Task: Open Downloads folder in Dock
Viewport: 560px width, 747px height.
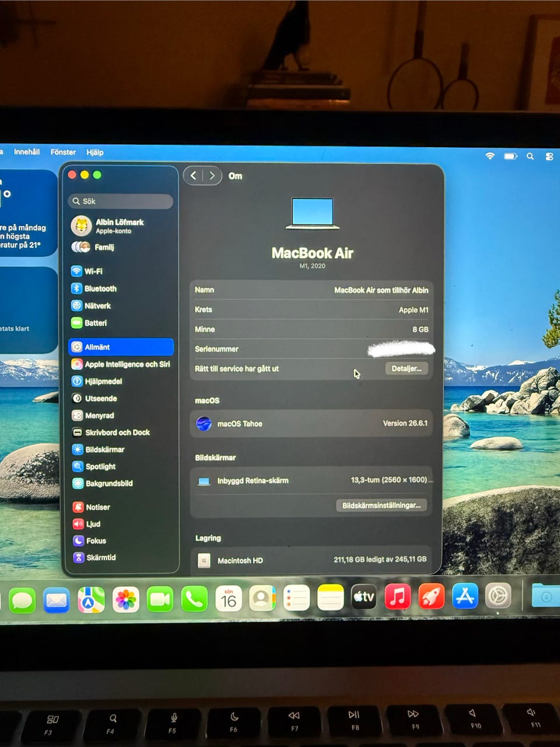Action: tap(546, 596)
